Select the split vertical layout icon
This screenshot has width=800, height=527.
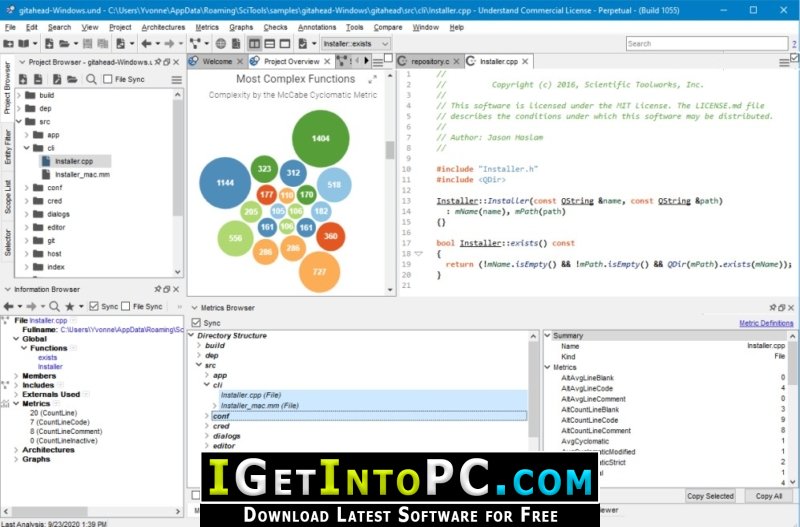(255, 44)
